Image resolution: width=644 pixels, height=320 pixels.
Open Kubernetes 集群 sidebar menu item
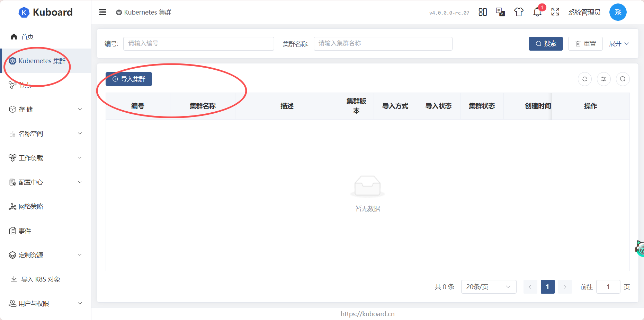pyautogui.click(x=46, y=61)
